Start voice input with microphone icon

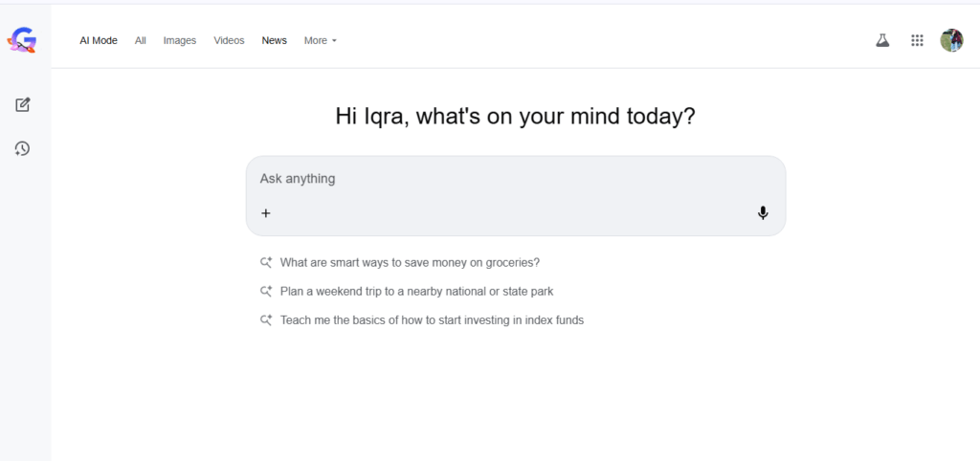pyautogui.click(x=763, y=213)
